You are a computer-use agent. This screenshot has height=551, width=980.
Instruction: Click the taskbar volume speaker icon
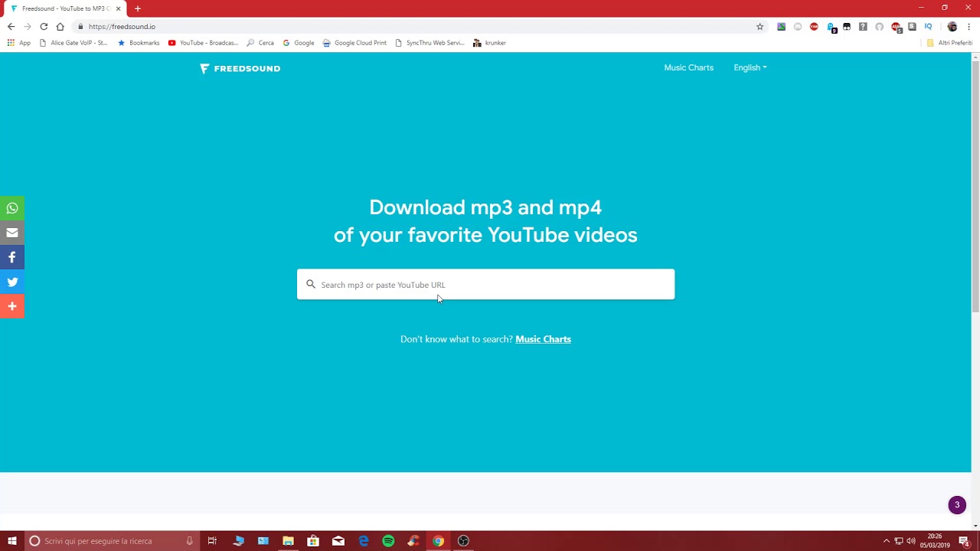pos(911,541)
